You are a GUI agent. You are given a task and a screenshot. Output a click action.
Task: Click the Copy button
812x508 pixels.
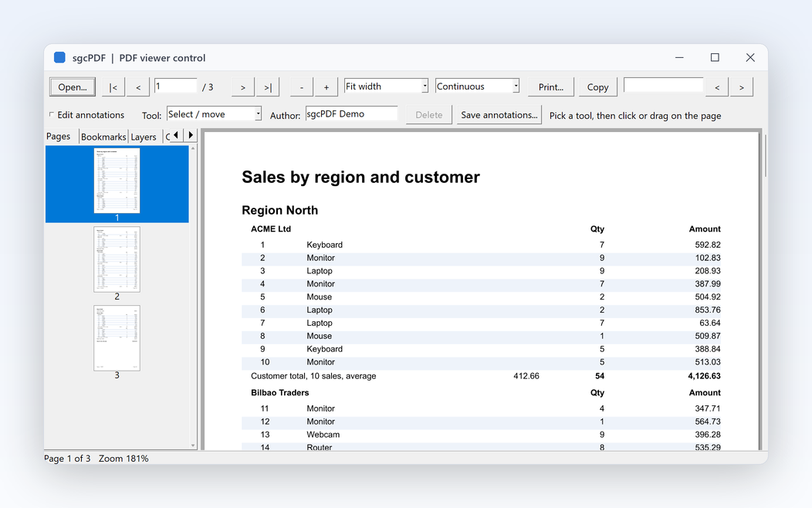(x=597, y=87)
